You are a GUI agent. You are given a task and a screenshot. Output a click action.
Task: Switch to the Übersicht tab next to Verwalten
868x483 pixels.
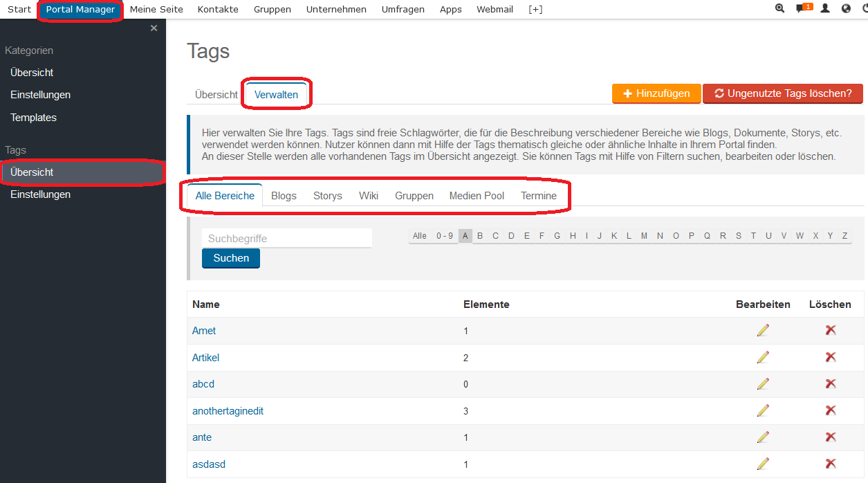click(216, 94)
